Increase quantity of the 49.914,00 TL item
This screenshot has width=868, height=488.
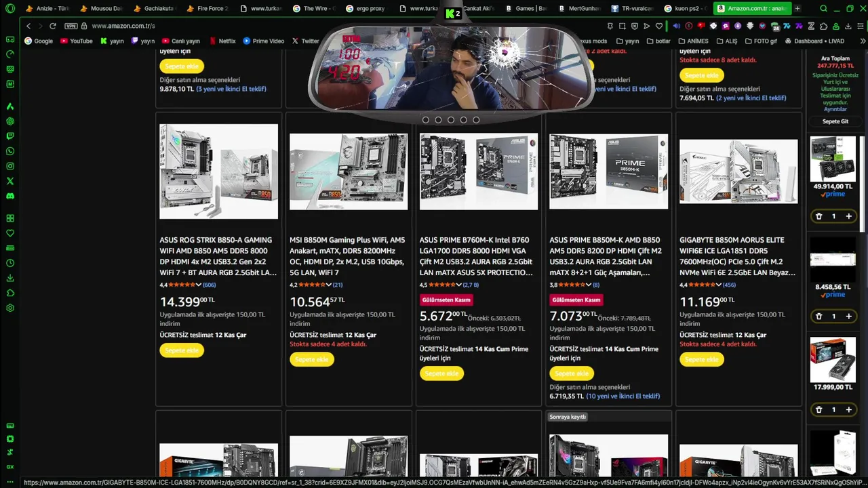(x=848, y=216)
